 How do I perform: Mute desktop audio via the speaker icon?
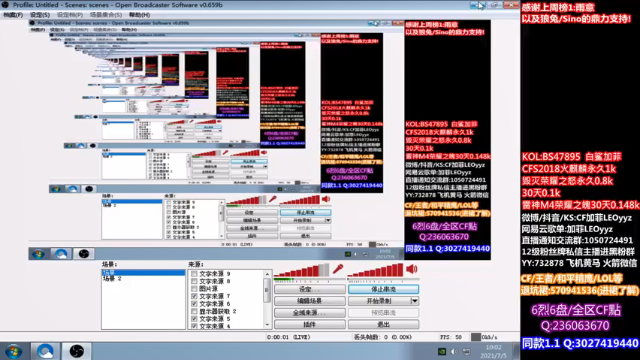tap(412, 269)
